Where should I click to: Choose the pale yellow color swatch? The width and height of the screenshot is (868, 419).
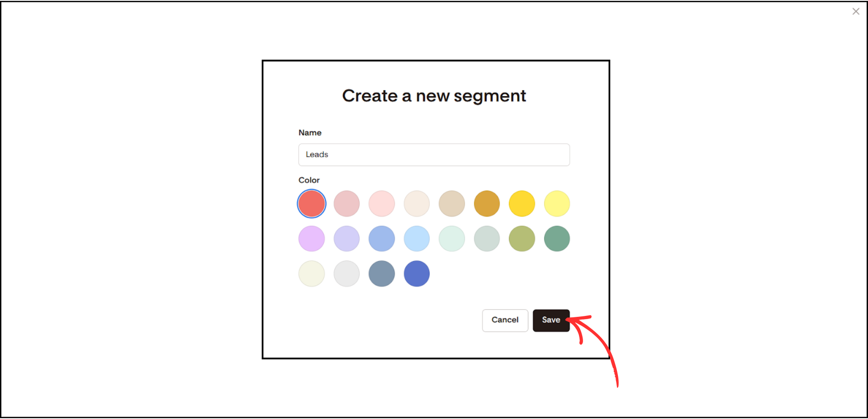pos(556,203)
